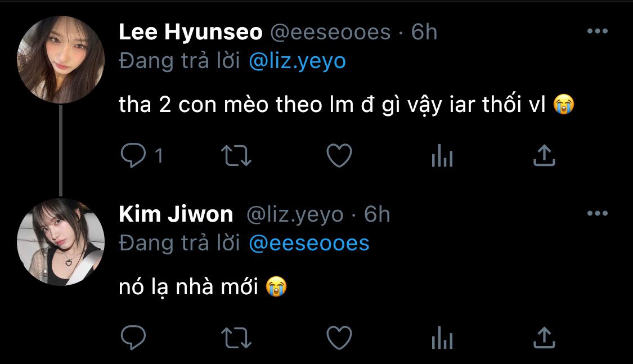This screenshot has height=364, width=633.
Task: Open profile via Kim Jiwon display name
Action: (x=176, y=214)
